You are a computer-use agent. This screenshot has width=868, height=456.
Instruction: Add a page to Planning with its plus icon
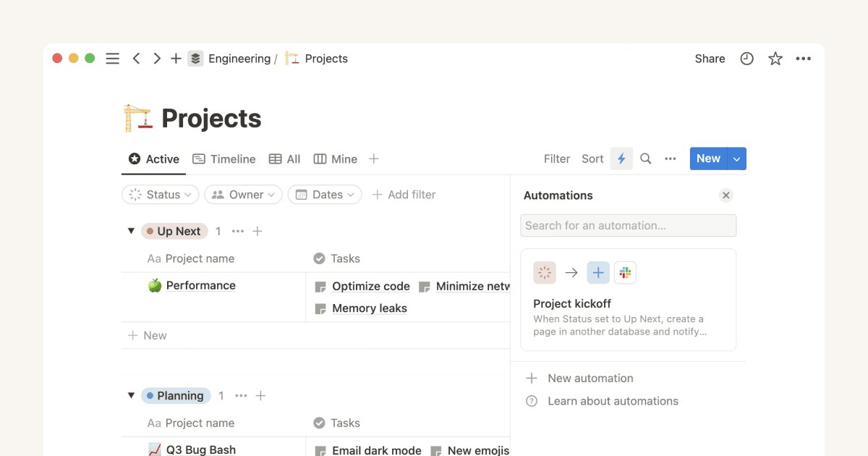(260, 395)
